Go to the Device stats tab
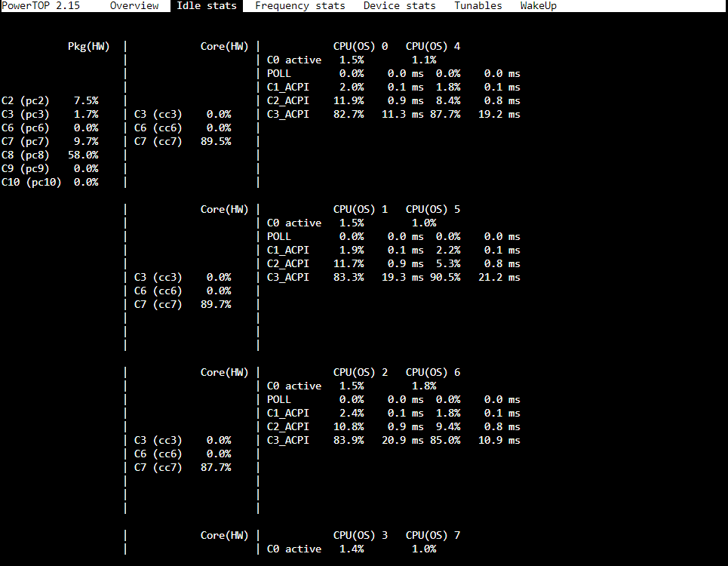 click(400, 5)
